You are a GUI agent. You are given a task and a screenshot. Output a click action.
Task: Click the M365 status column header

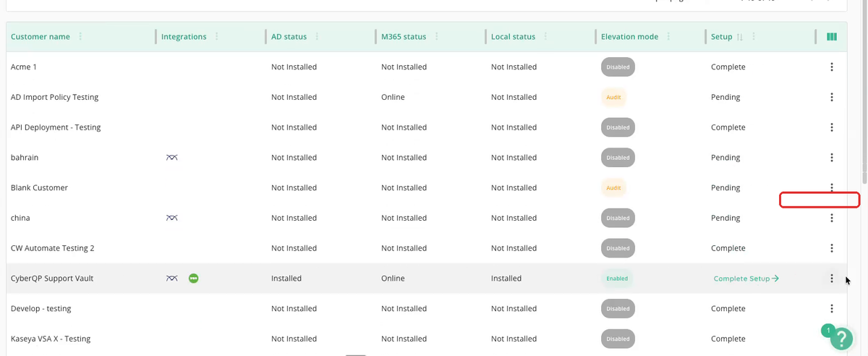pos(404,37)
